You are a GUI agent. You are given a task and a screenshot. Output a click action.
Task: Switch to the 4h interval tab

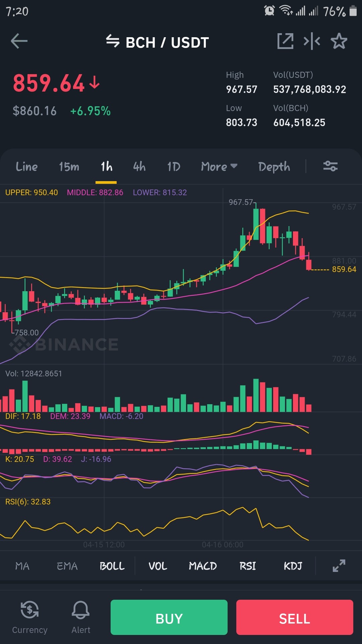139,167
